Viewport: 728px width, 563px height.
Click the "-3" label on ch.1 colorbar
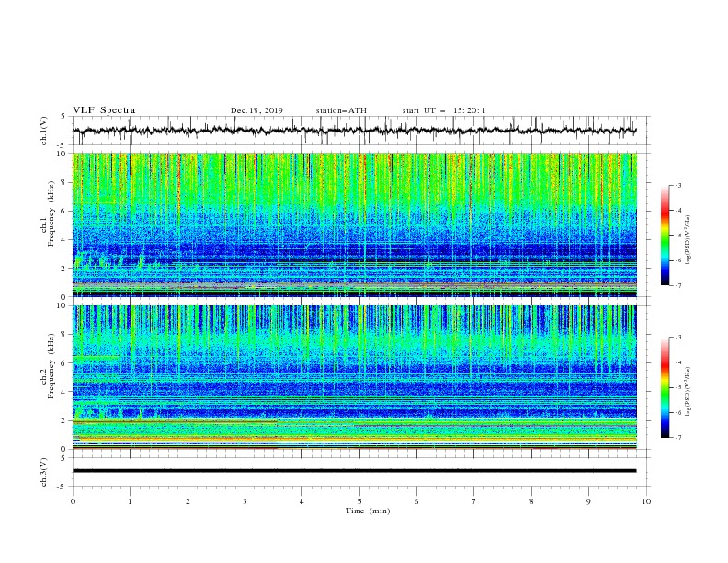pos(677,185)
